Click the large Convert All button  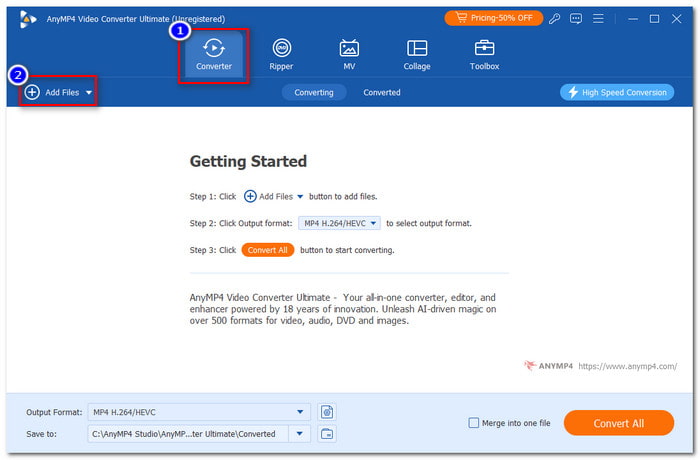click(619, 423)
